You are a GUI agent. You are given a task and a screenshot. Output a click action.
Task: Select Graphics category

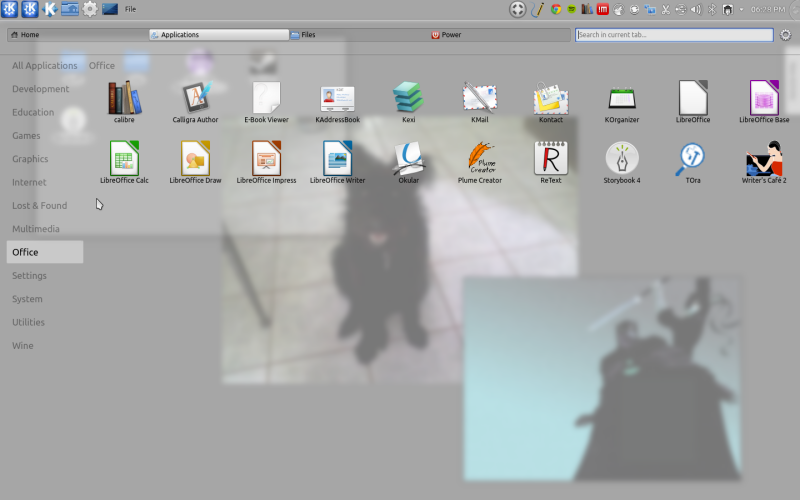click(x=45, y=159)
